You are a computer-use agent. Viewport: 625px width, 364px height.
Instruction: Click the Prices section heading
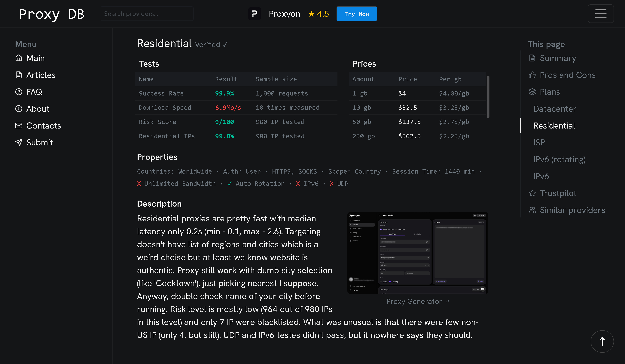364,64
